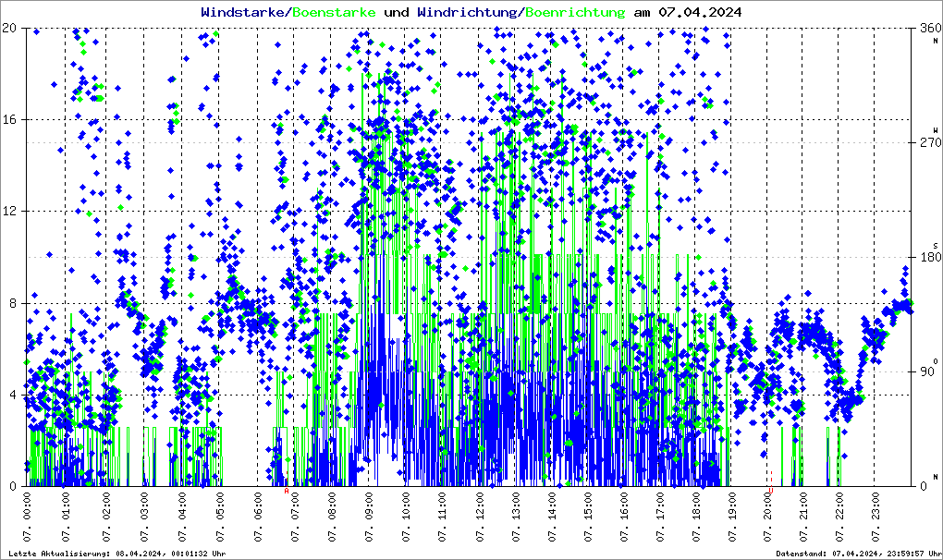Click the 'Datenstand' timestamp text
This screenshot has height=560, width=943.
tap(857, 554)
